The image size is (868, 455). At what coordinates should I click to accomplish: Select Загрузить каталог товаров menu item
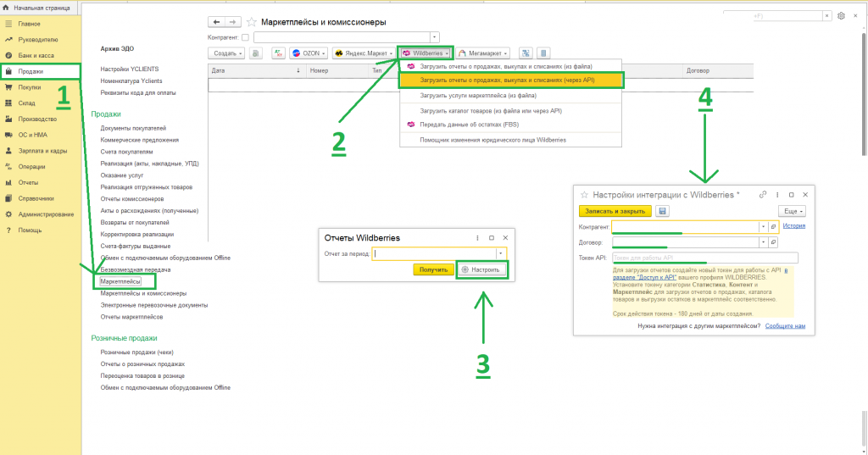[x=510, y=111]
